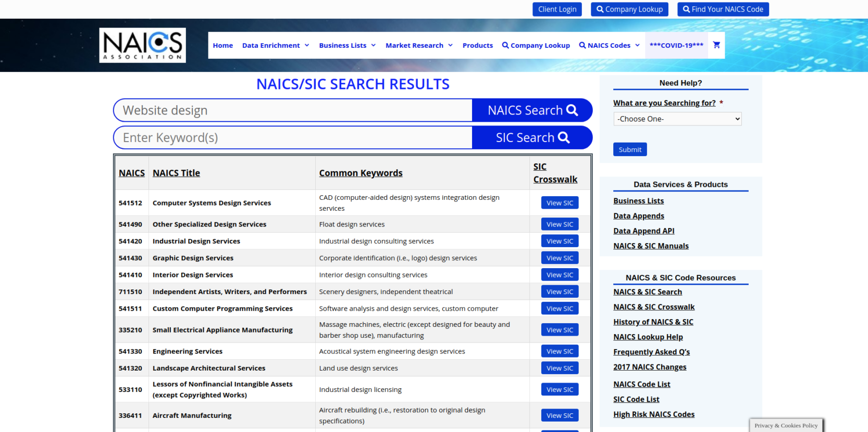Click the SIC Enter Keyword(s) field

[x=293, y=137]
